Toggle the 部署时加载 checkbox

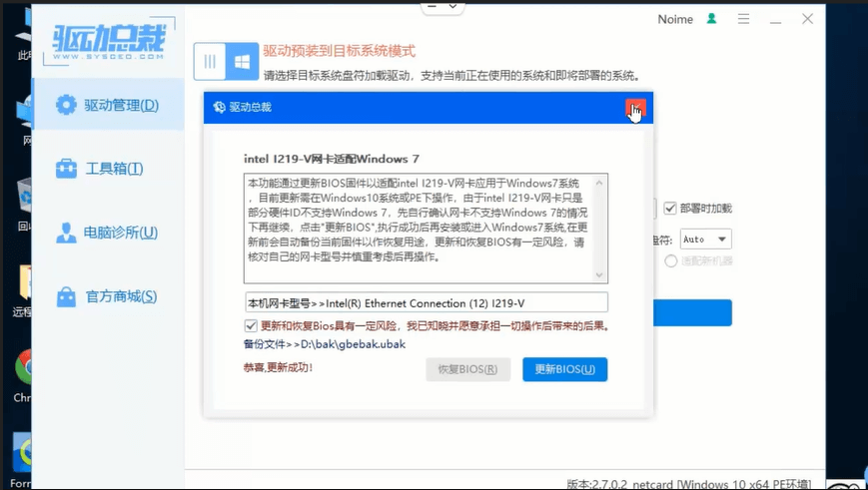point(670,209)
